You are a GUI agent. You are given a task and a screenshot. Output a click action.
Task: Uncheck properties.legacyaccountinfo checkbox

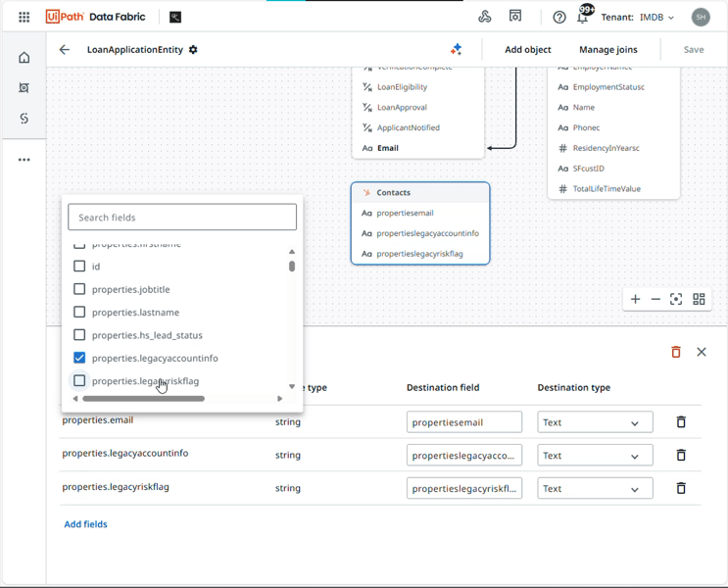point(79,358)
